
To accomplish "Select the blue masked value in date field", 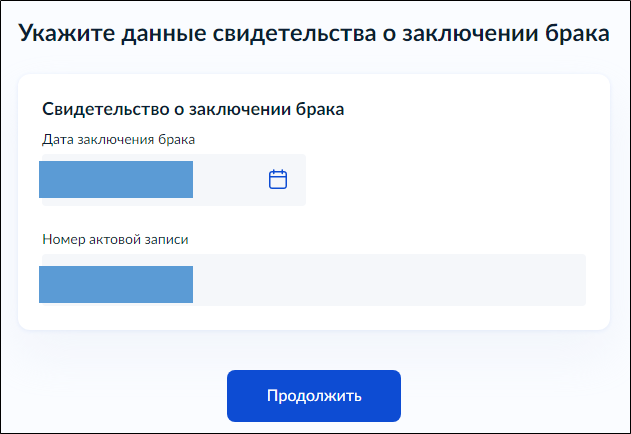I will 115,180.
